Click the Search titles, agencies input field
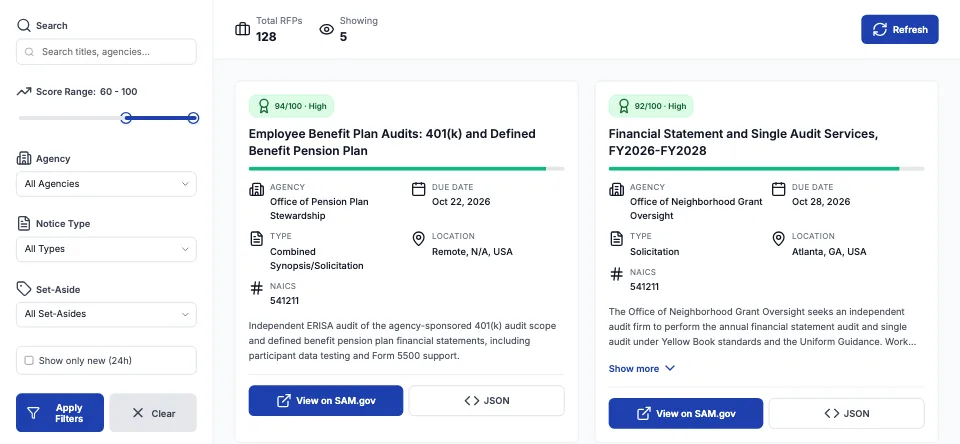 coord(107,52)
